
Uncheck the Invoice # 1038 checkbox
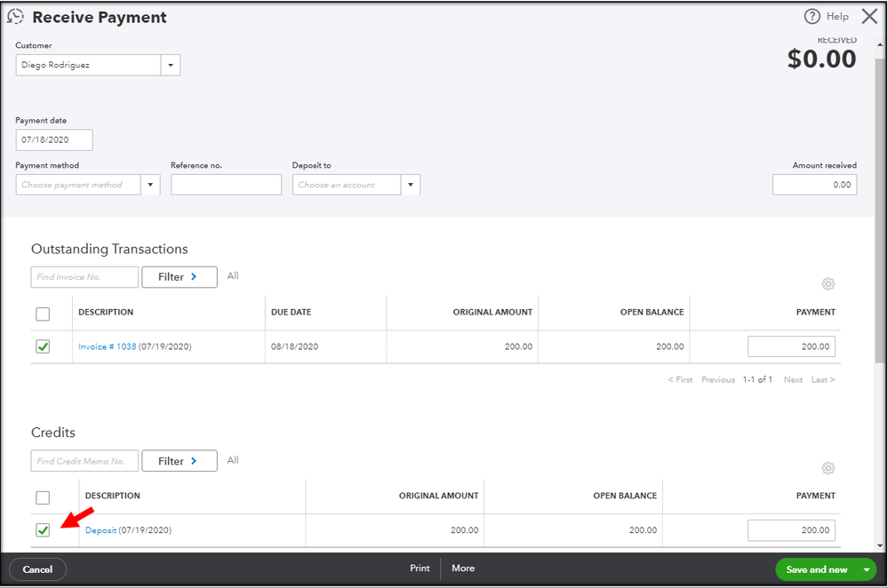pos(43,346)
